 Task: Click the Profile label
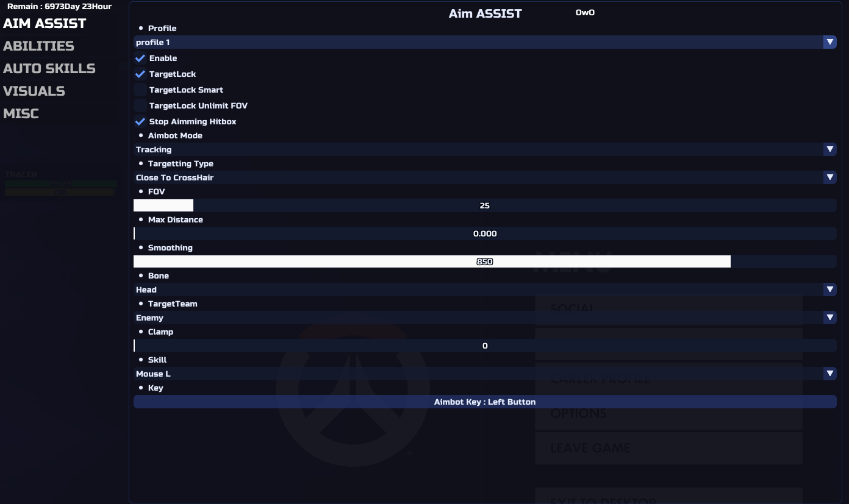coord(162,29)
